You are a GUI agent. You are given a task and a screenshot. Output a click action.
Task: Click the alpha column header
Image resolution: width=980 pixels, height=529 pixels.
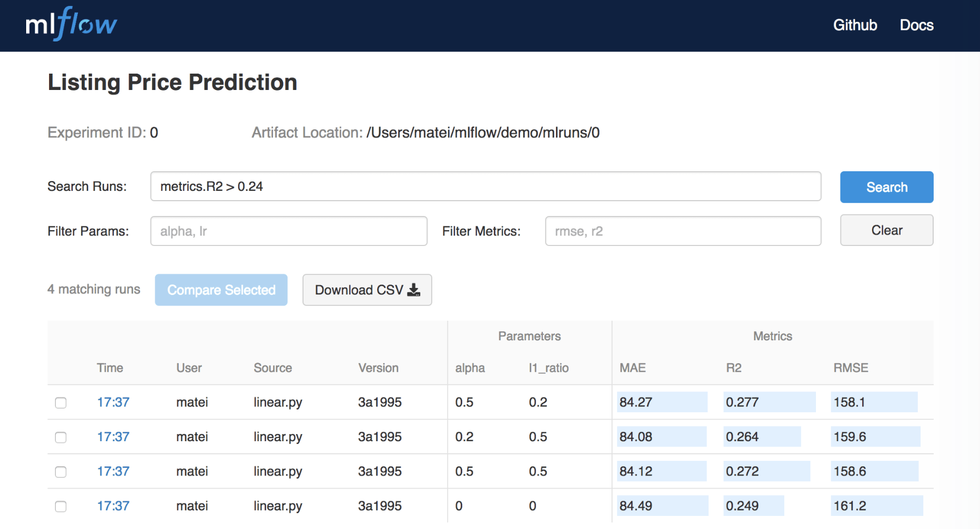pos(470,368)
